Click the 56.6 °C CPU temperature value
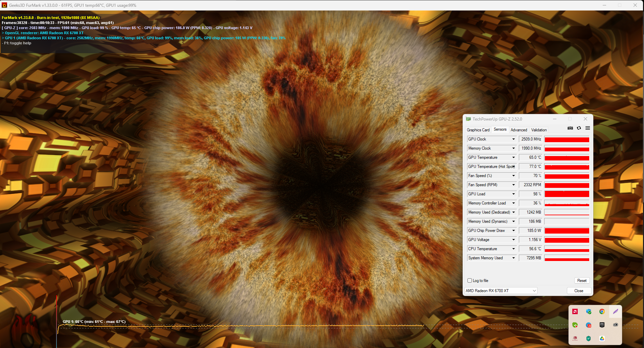The width and height of the screenshot is (644, 348). pyautogui.click(x=531, y=249)
